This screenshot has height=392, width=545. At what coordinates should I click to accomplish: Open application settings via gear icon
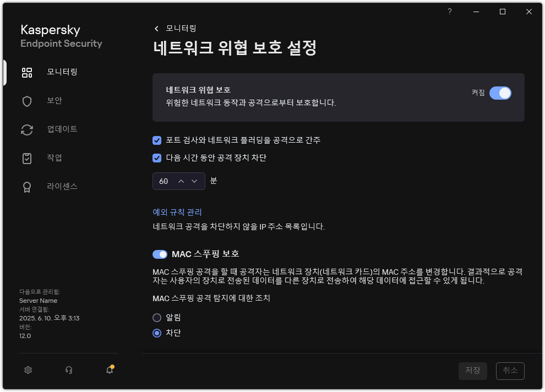pyautogui.click(x=28, y=370)
